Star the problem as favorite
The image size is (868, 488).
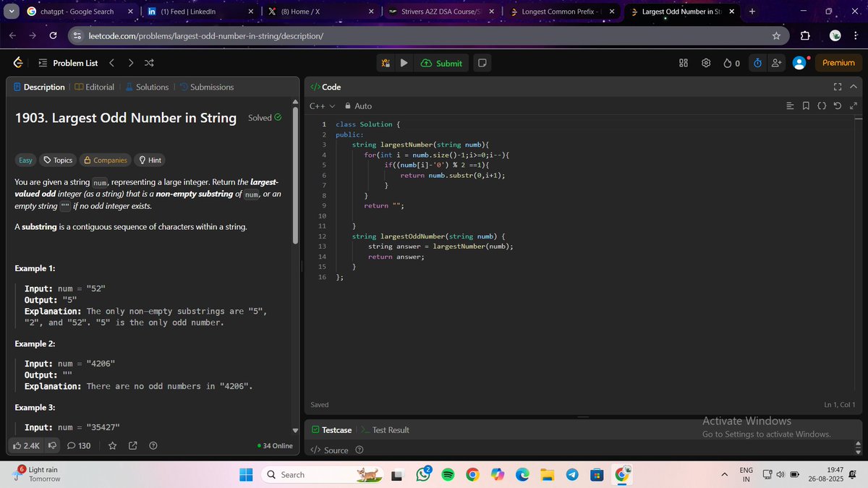pyautogui.click(x=112, y=445)
